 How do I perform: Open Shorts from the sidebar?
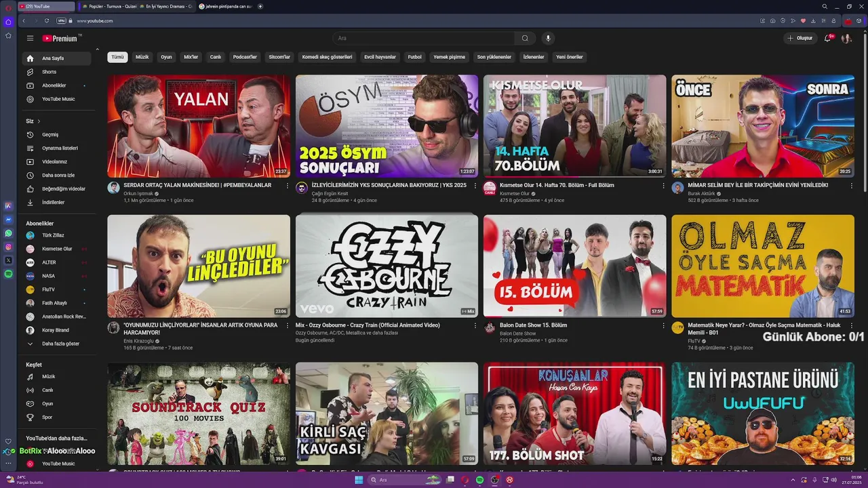click(x=56, y=72)
